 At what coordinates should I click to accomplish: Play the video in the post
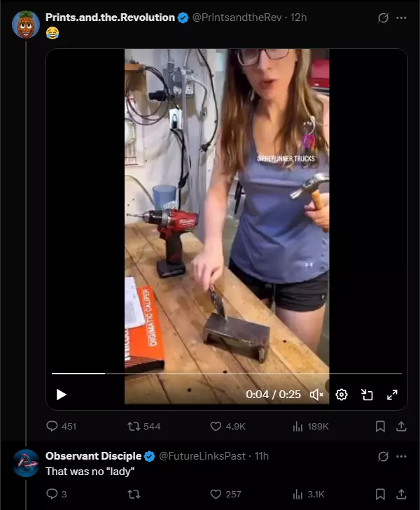[61, 395]
